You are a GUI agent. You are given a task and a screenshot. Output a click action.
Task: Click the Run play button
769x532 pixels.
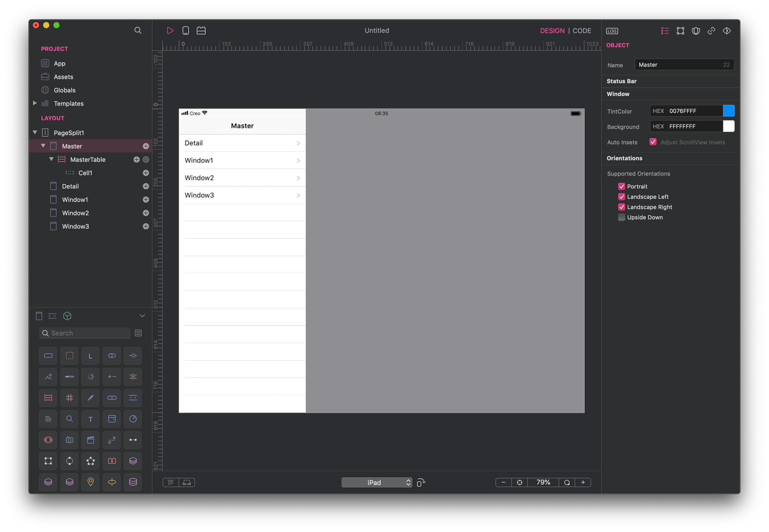pyautogui.click(x=170, y=30)
